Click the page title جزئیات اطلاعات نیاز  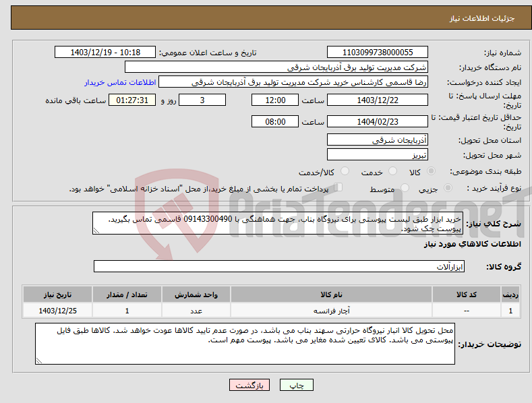(x=482, y=18)
